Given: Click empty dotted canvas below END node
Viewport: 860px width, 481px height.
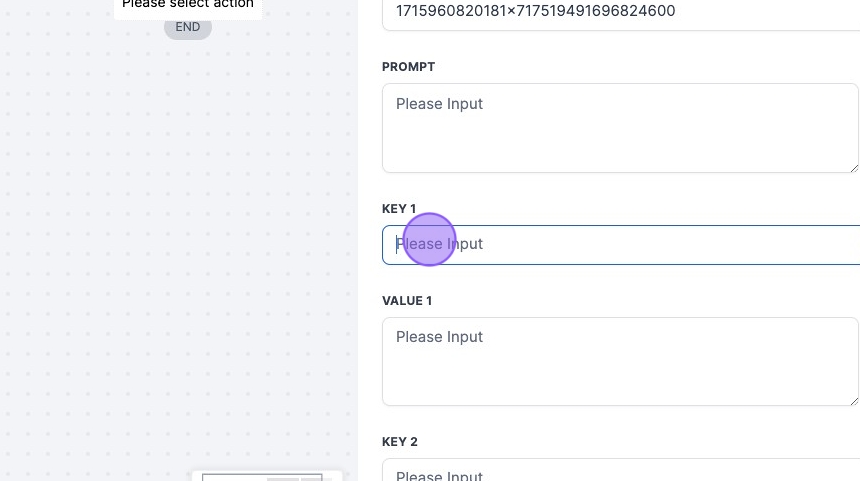Looking at the screenshot, I should point(188,200).
